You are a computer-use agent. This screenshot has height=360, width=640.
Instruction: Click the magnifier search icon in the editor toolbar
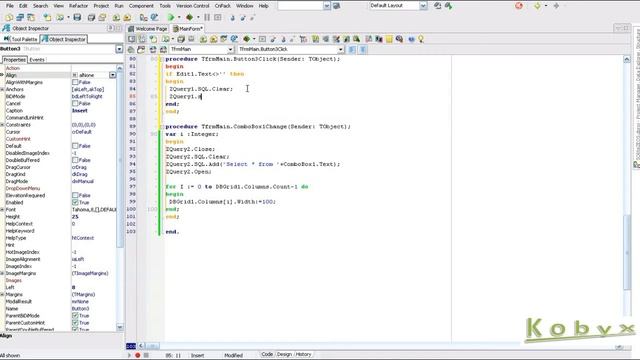[x=399, y=39]
